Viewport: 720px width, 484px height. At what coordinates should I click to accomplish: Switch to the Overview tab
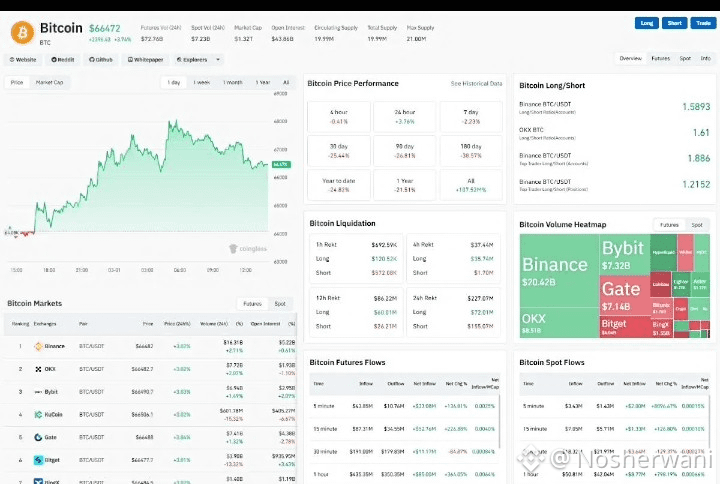click(630, 58)
